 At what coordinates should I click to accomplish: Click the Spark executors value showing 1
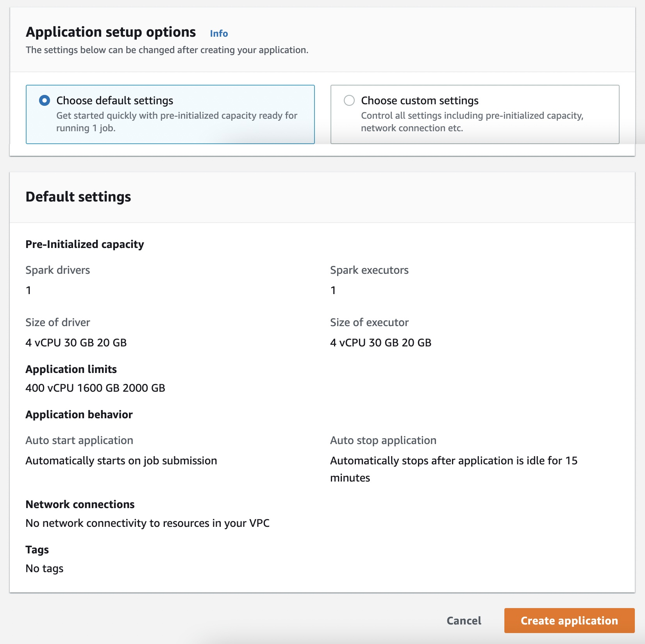tap(332, 290)
